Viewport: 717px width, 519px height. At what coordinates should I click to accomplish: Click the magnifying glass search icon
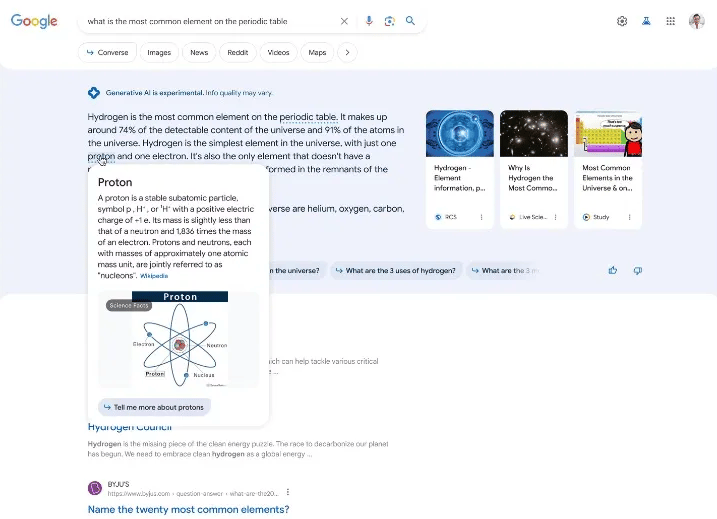click(x=411, y=21)
